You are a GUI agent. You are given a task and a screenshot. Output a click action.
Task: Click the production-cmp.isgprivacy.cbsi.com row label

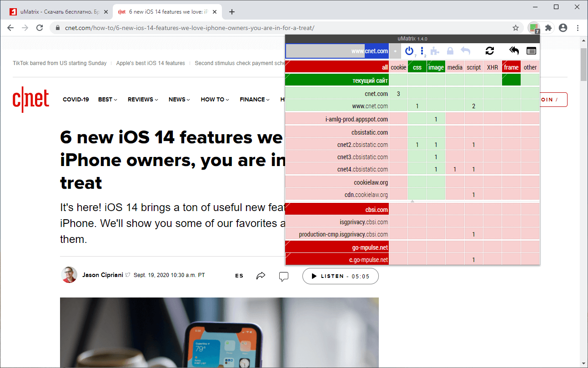(337, 234)
